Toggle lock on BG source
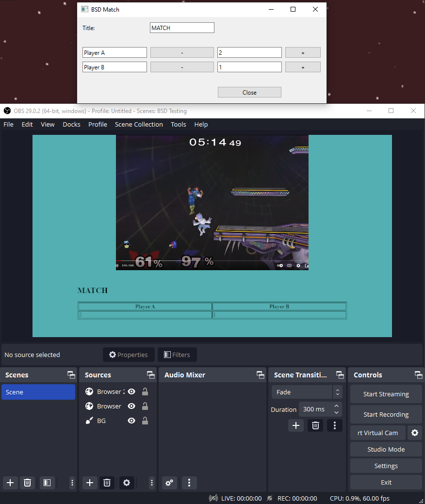 (145, 421)
